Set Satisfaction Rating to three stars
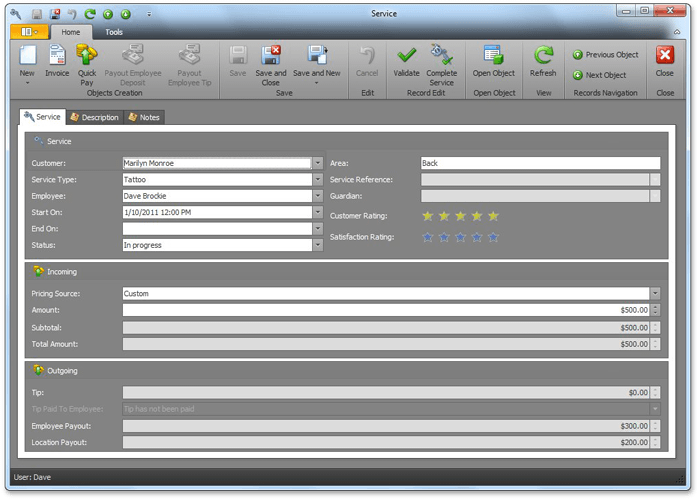The width and height of the screenshot is (700, 501). pos(461,237)
